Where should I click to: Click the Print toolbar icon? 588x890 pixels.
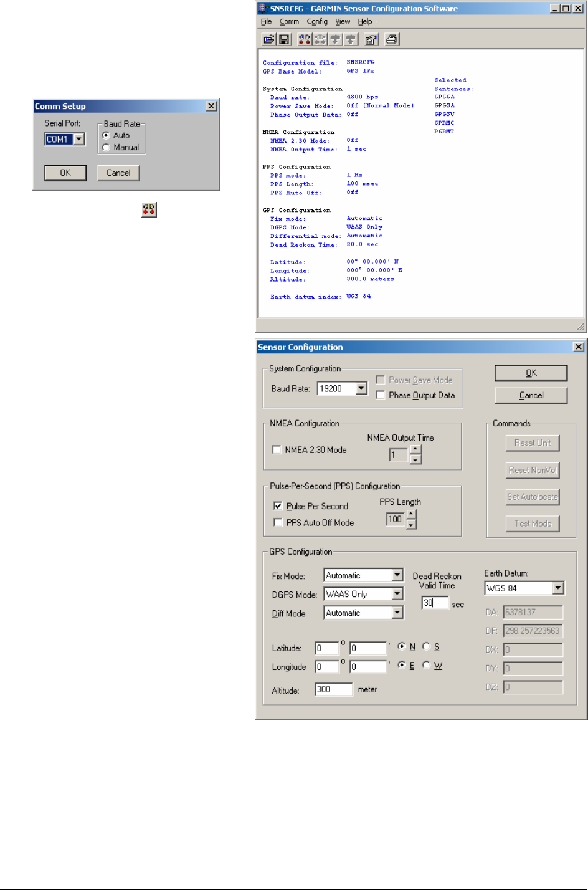point(392,40)
